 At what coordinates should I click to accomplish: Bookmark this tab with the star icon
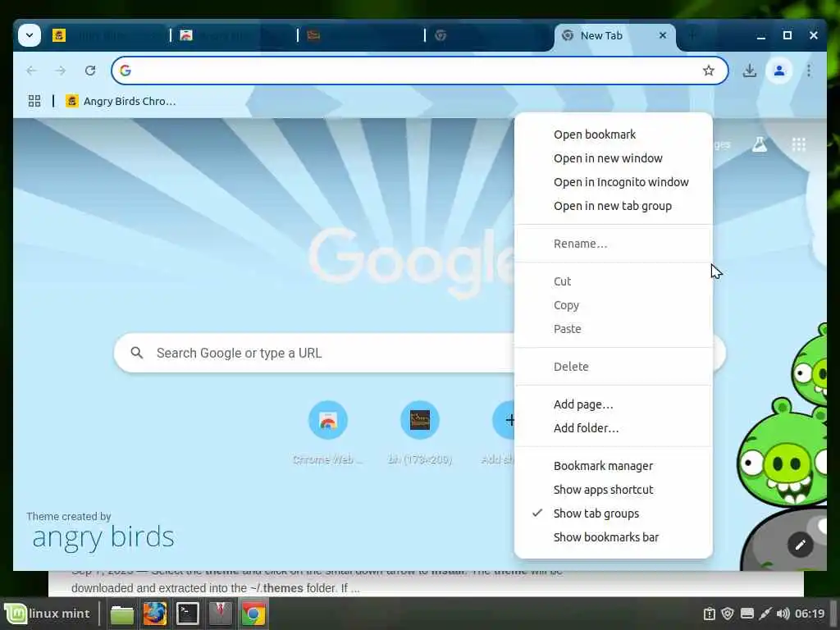(708, 71)
